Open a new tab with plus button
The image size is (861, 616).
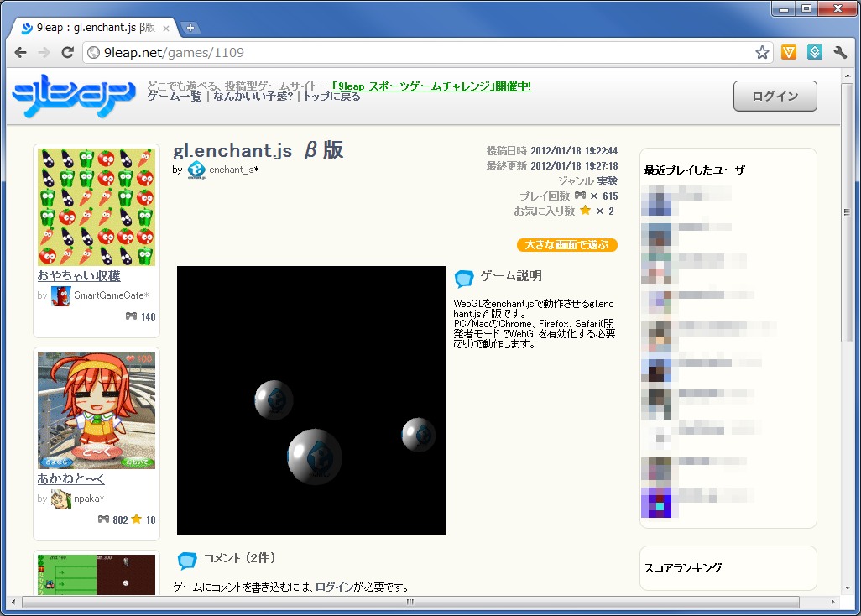pos(190,28)
